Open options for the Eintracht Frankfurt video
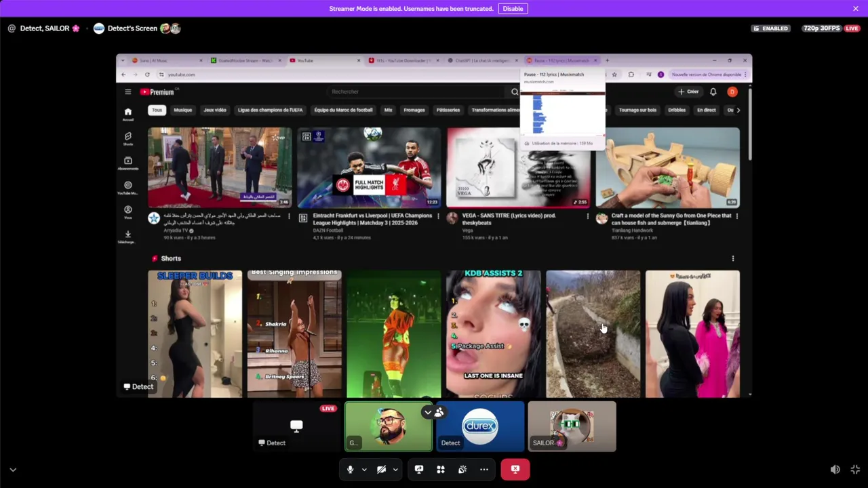 (x=438, y=216)
